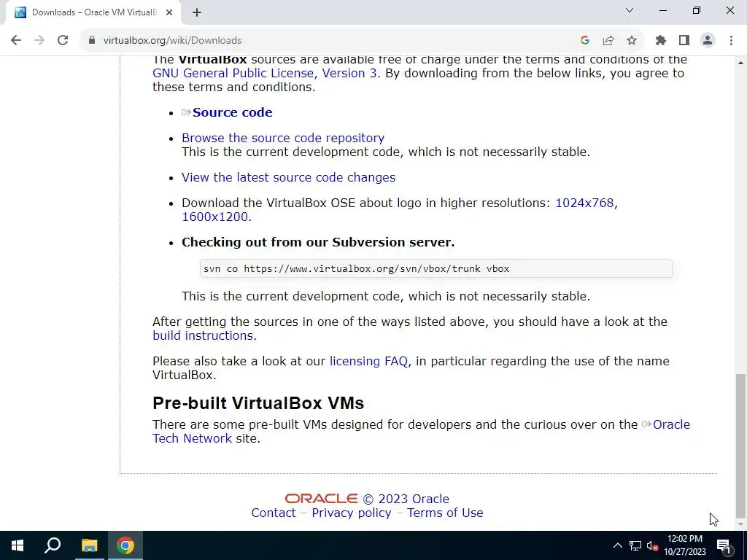Download the 1024x768 logo
This screenshot has height=560, width=747.
tap(584, 203)
